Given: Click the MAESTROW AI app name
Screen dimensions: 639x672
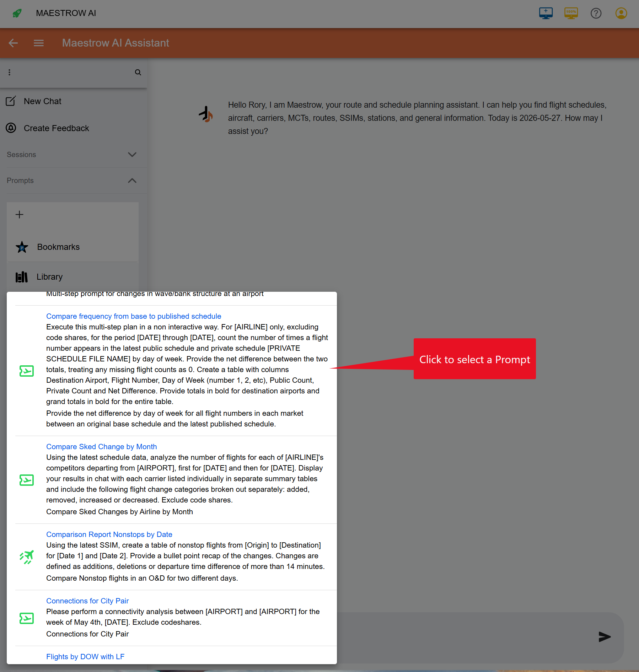Looking at the screenshot, I should [x=66, y=13].
